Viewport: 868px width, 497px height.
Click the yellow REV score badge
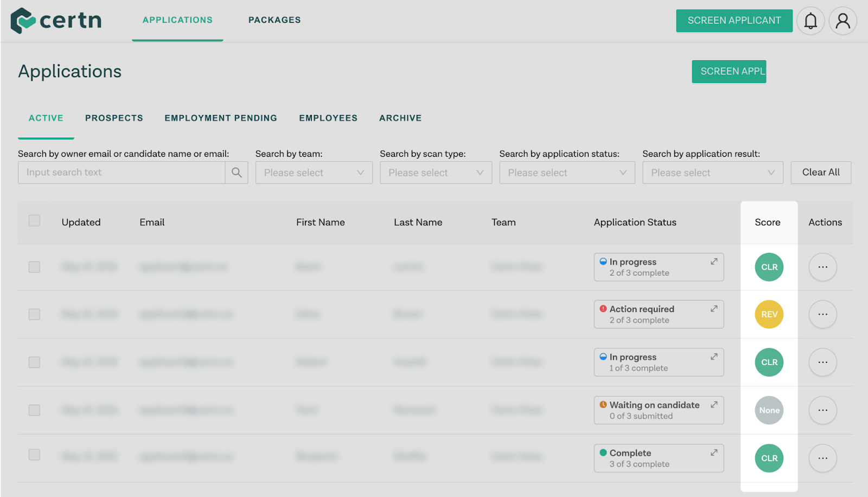tap(769, 314)
